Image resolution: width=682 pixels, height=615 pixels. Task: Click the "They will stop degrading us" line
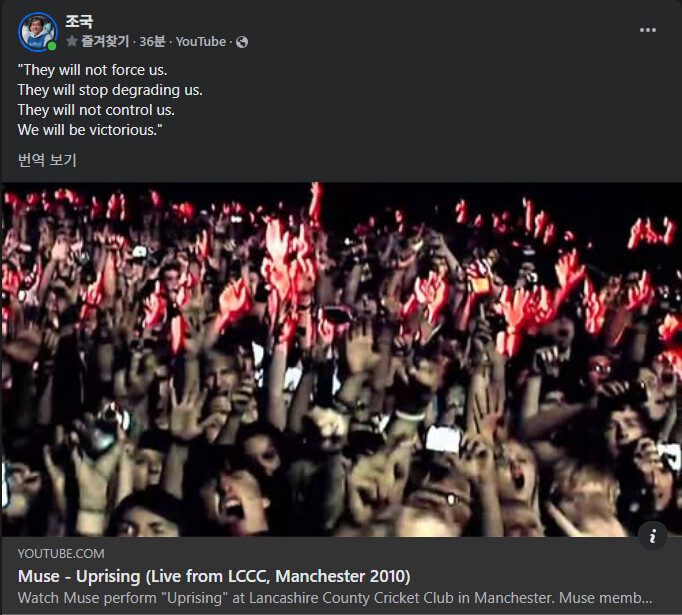110,90
